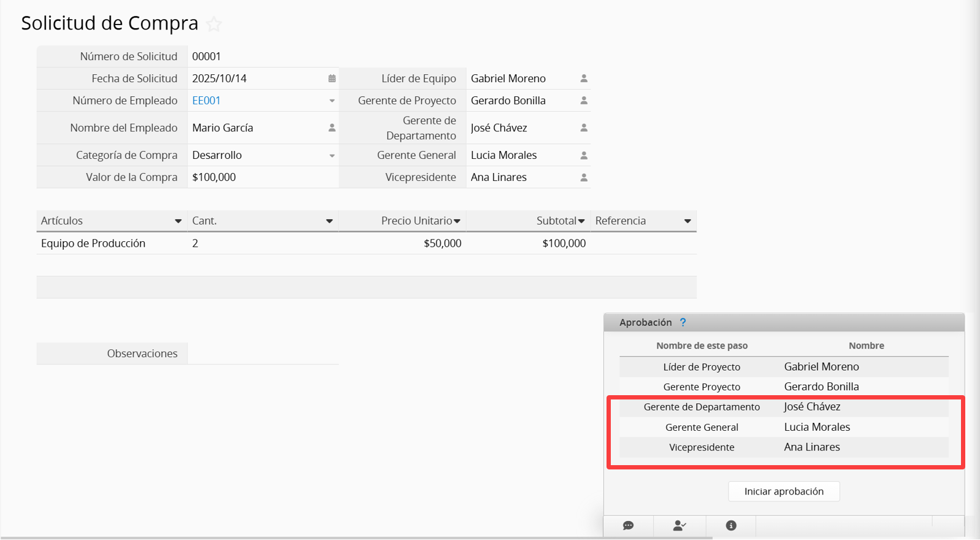Open the Categoría de Compra dropdown
The width and height of the screenshot is (980, 540).
click(332, 155)
